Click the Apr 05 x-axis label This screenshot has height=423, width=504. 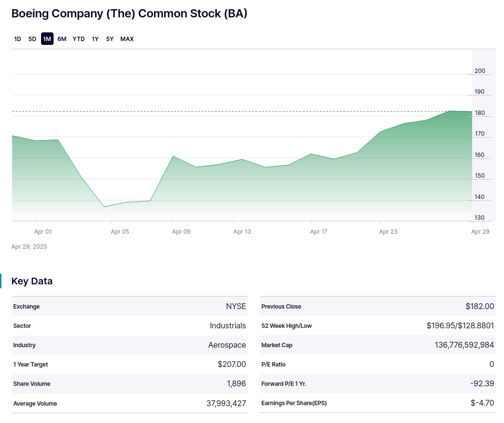click(x=120, y=231)
